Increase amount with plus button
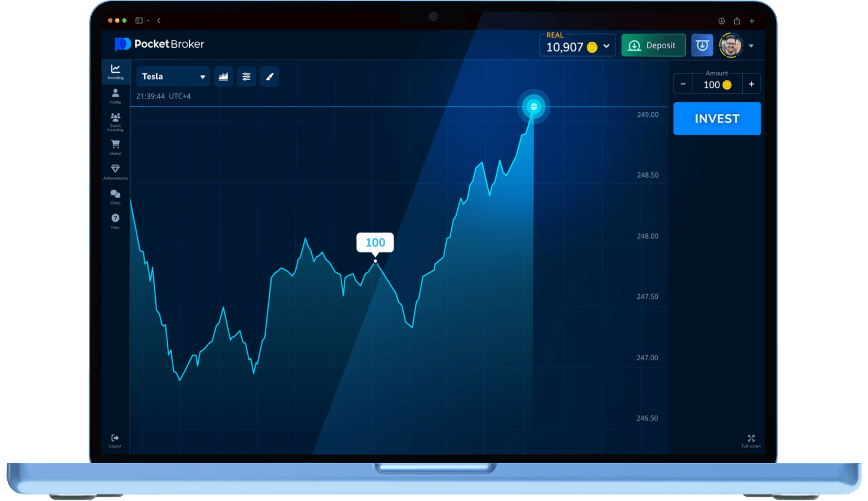This screenshot has width=868, height=501. (751, 85)
